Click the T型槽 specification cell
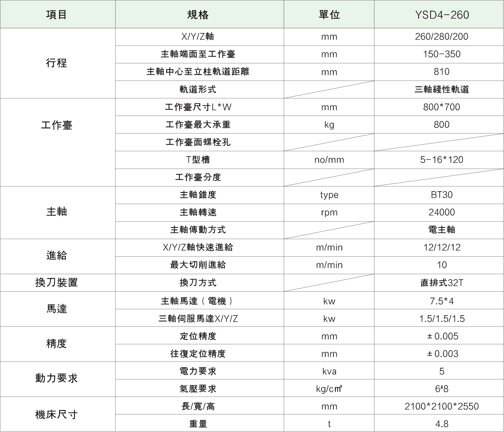The width and height of the screenshot is (504, 432). click(x=198, y=160)
